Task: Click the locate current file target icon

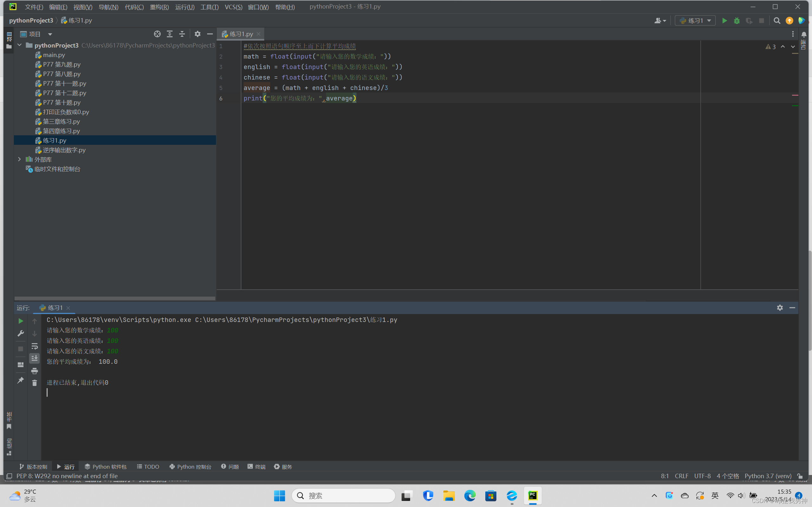Action: (157, 34)
